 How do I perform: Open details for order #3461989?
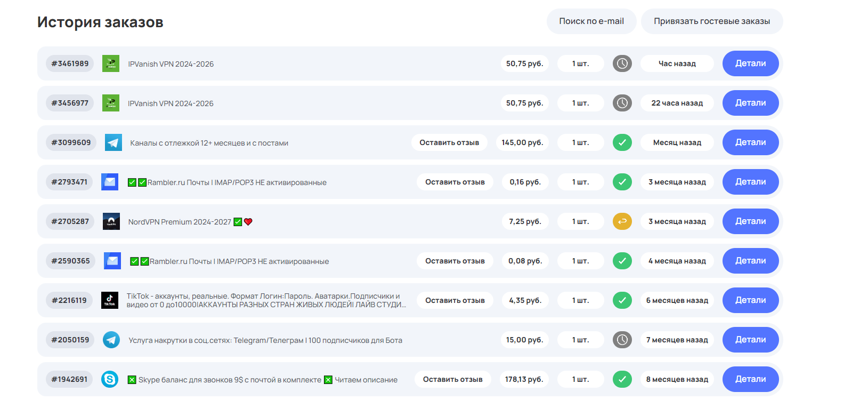click(x=750, y=63)
